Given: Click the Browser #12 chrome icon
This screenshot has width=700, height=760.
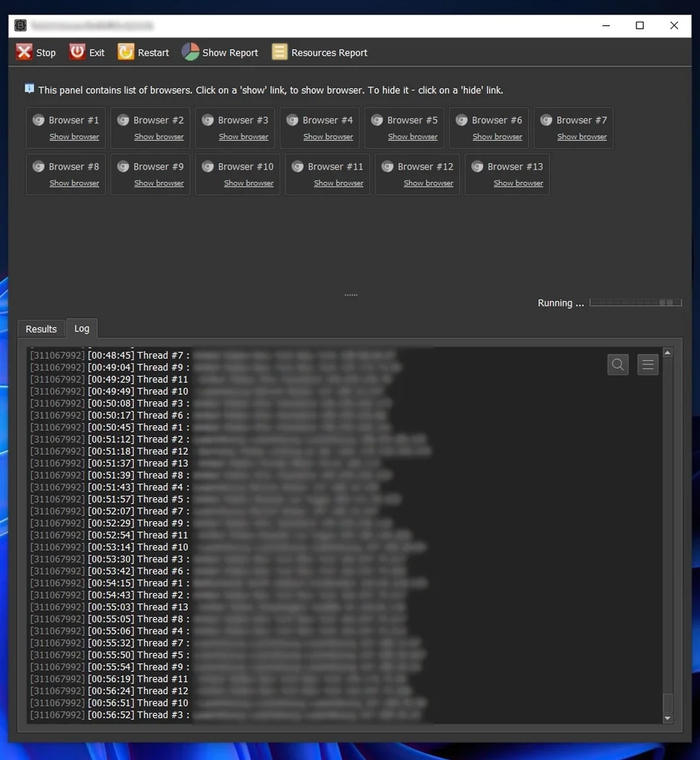Looking at the screenshot, I should [388, 167].
